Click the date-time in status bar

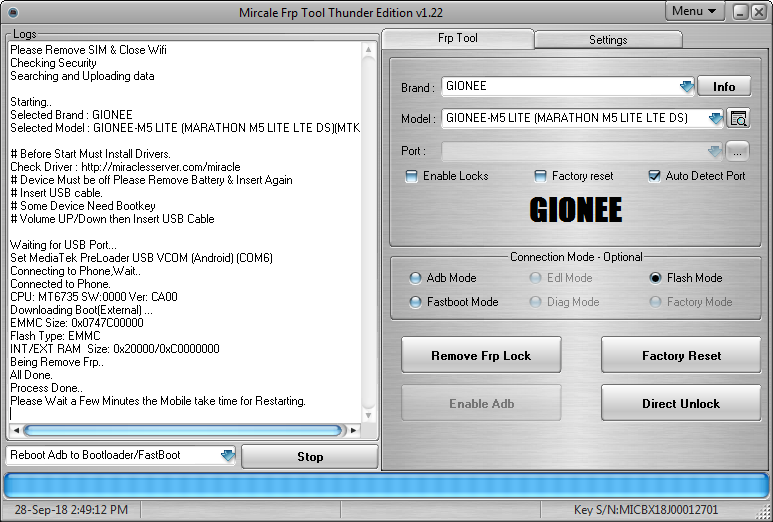tap(71, 510)
